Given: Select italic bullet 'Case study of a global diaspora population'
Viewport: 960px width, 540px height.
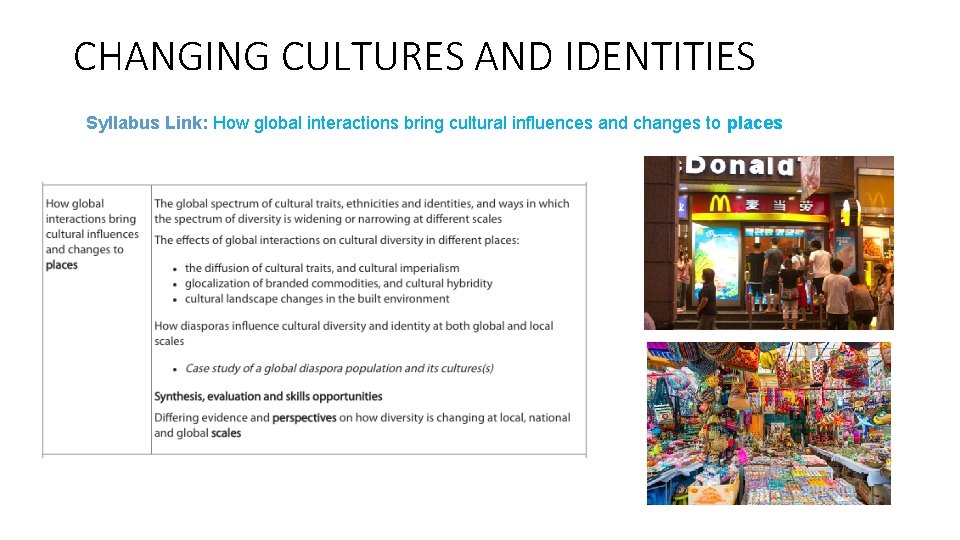Looking at the screenshot, I should click(339, 369).
